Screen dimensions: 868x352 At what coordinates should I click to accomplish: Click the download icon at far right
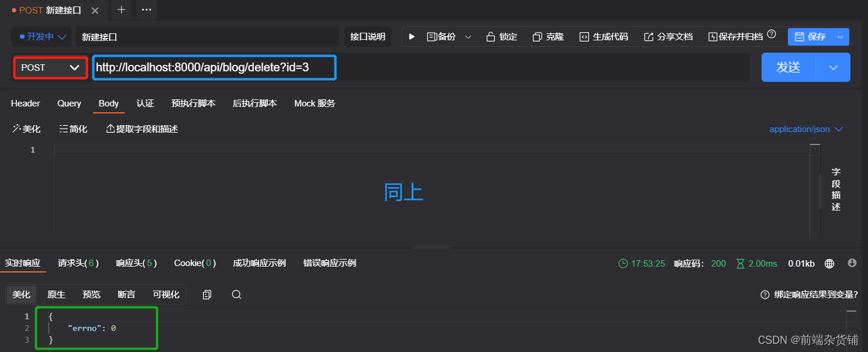pos(852,263)
